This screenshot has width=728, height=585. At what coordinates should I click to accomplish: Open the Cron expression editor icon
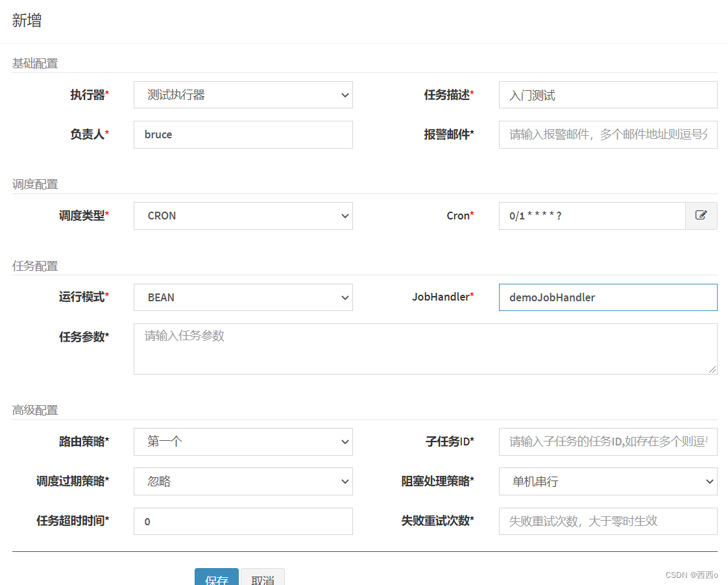pos(701,216)
